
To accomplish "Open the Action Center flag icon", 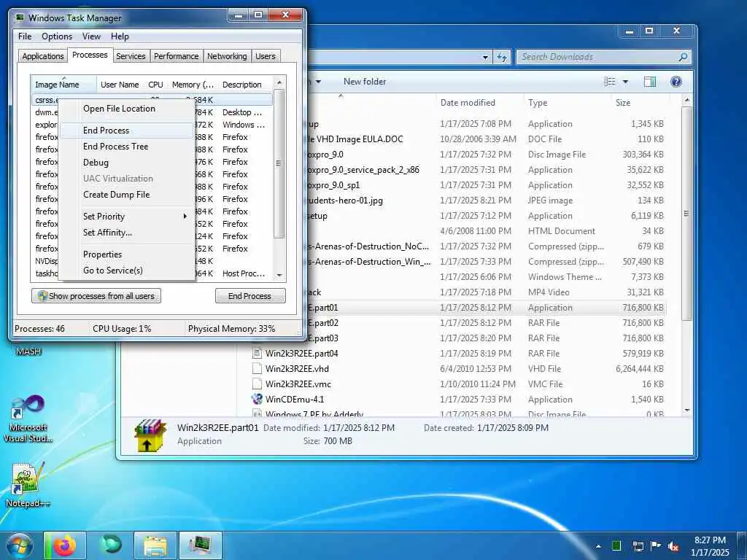I will [656, 546].
